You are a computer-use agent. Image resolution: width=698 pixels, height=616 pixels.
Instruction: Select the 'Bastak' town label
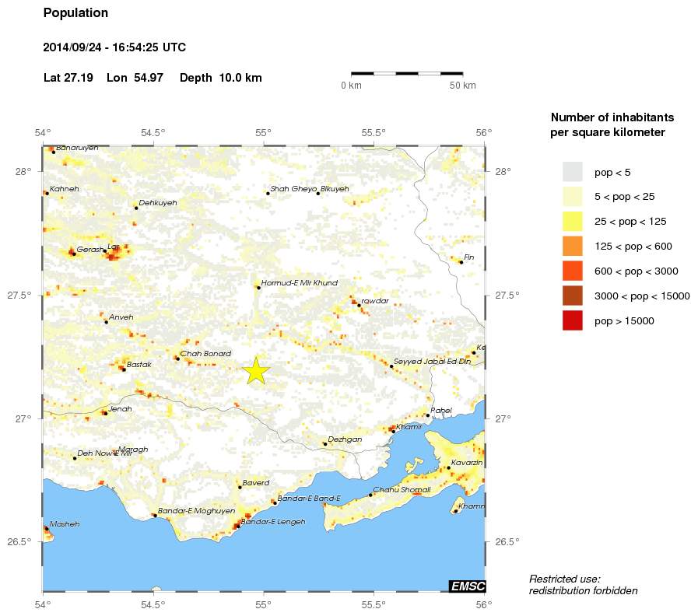(x=139, y=365)
